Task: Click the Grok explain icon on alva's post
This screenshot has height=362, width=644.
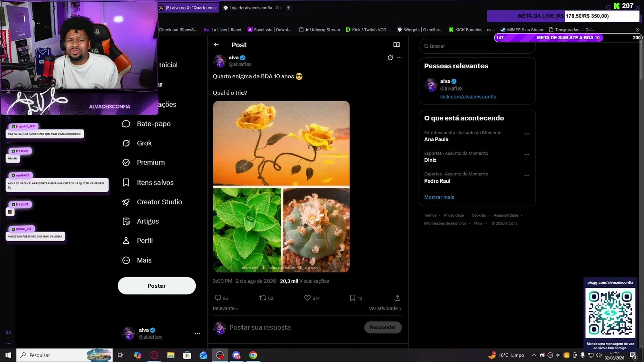Action: 390,58
